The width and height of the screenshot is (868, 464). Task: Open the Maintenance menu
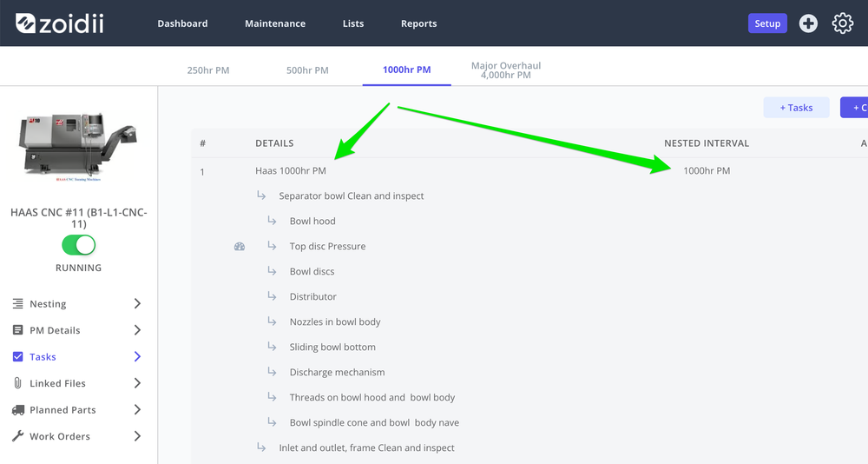[275, 23]
